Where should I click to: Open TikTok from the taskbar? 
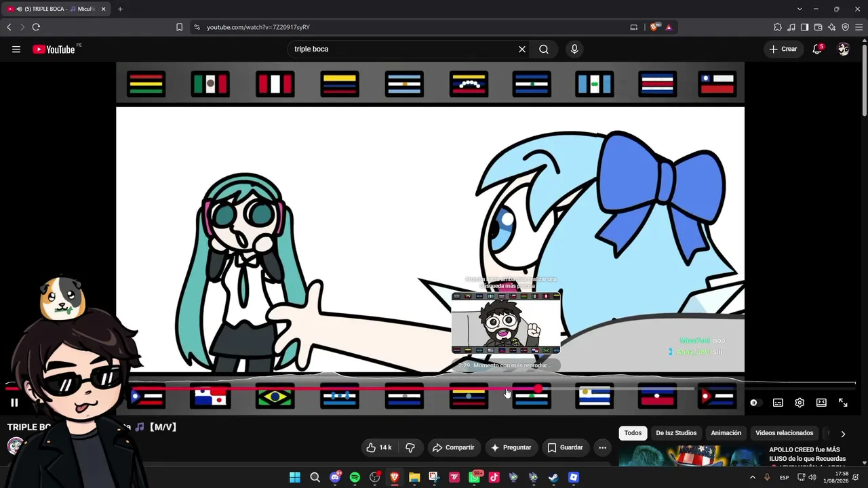pyautogui.click(x=494, y=477)
